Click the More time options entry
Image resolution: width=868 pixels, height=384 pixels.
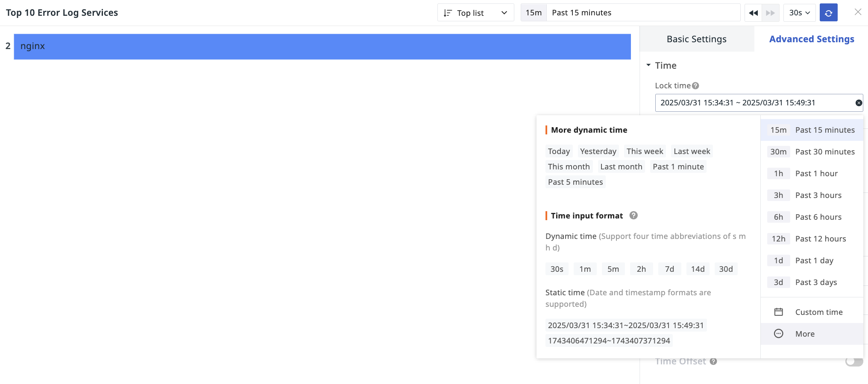[812, 334]
